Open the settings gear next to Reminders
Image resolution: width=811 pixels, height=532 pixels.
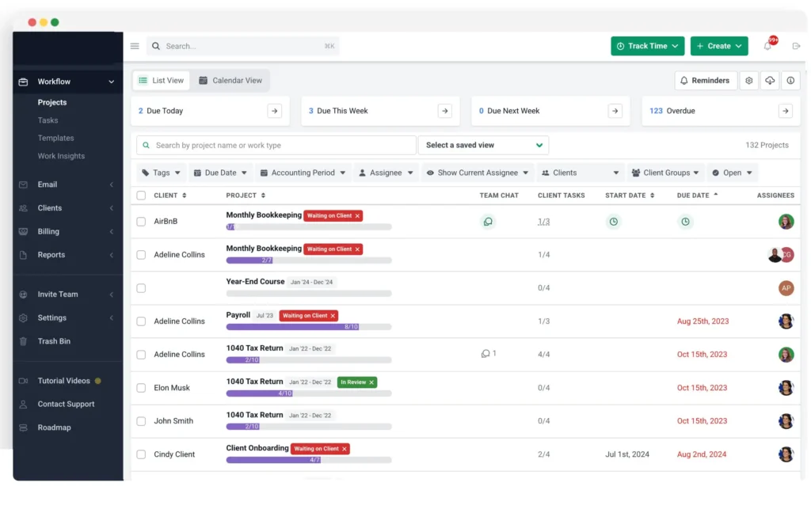coord(749,81)
